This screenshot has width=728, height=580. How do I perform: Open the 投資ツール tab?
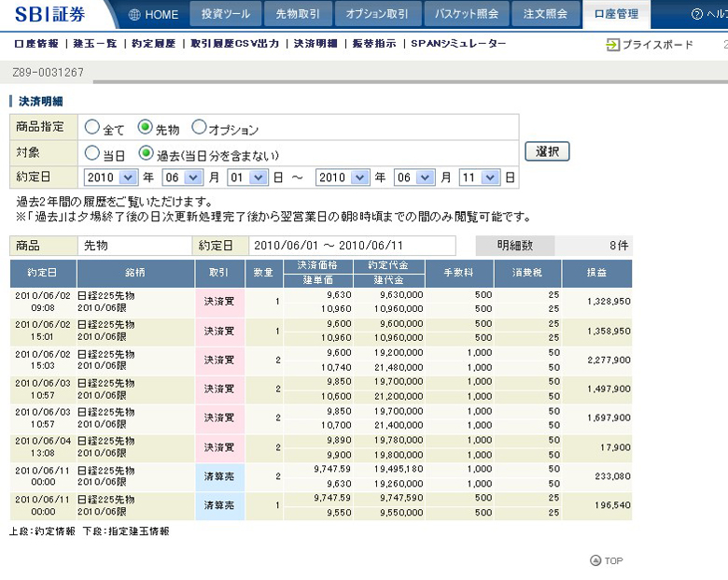[226, 14]
